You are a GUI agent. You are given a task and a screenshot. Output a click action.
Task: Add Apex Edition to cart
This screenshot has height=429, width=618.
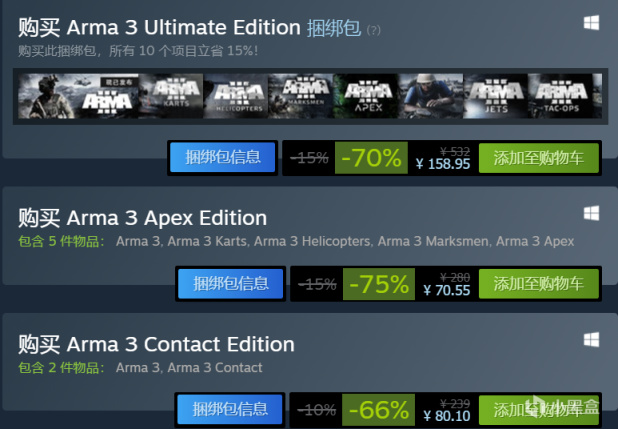point(538,284)
